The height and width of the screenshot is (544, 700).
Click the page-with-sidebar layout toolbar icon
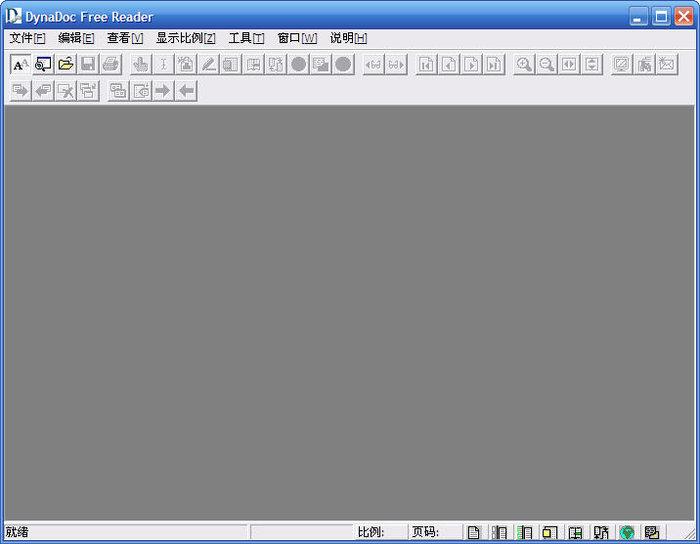click(x=231, y=65)
